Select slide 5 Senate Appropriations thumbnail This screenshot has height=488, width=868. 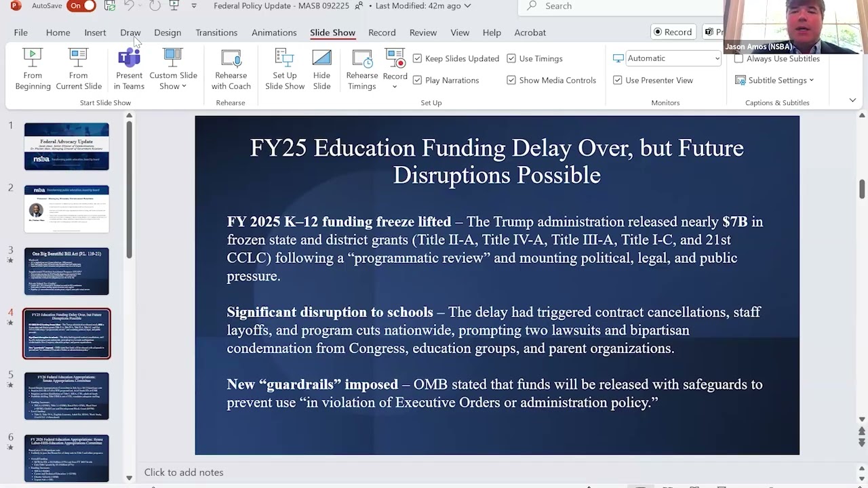coord(66,396)
